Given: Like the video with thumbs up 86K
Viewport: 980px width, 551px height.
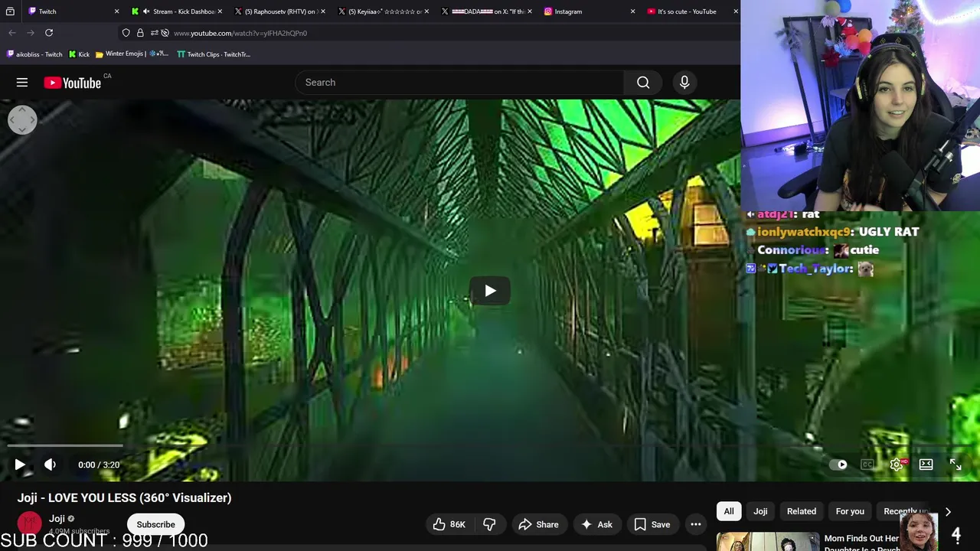Looking at the screenshot, I should click(x=449, y=524).
